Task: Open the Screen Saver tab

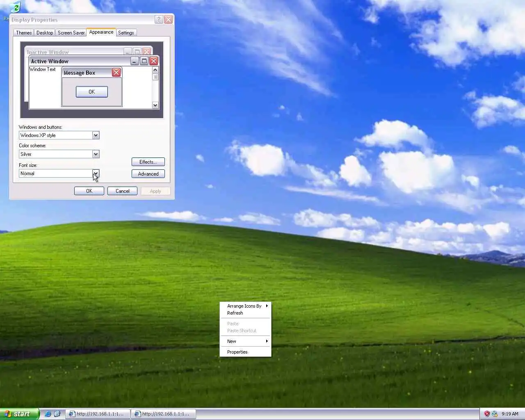Action: [x=71, y=33]
